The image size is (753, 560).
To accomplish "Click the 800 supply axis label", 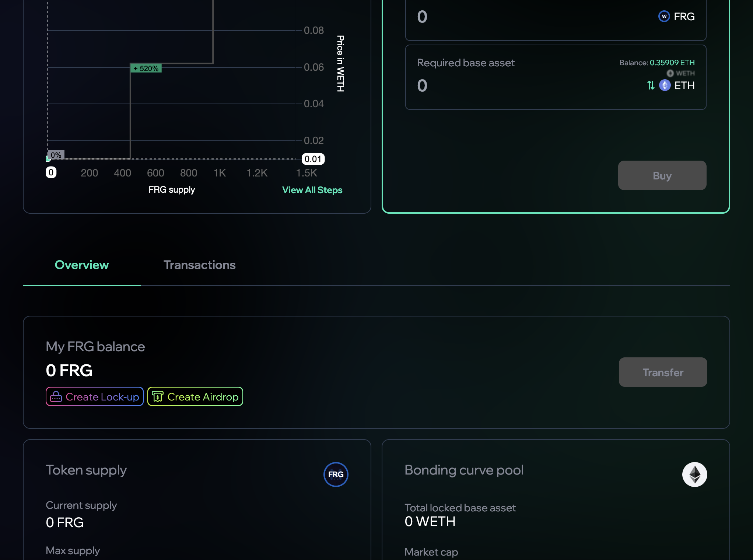I will [189, 173].
